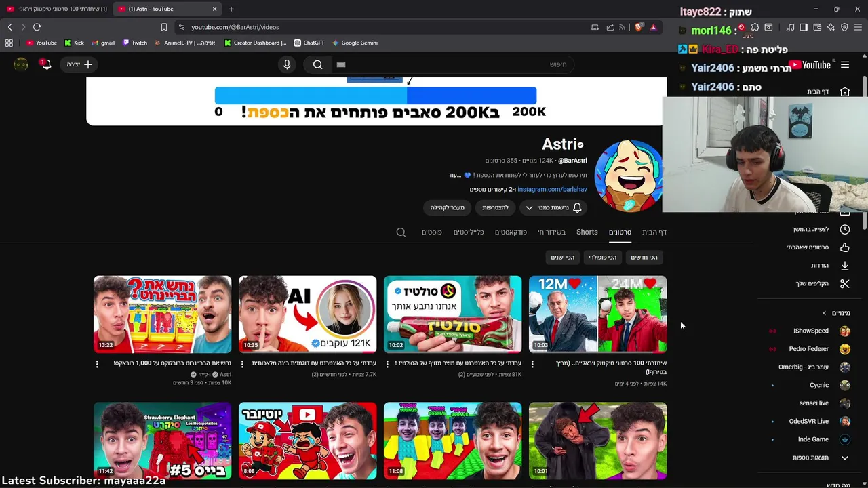Viewport: 868px width, 488px height.
Task: Click the channel search magnifier icon
Action: 401,232
